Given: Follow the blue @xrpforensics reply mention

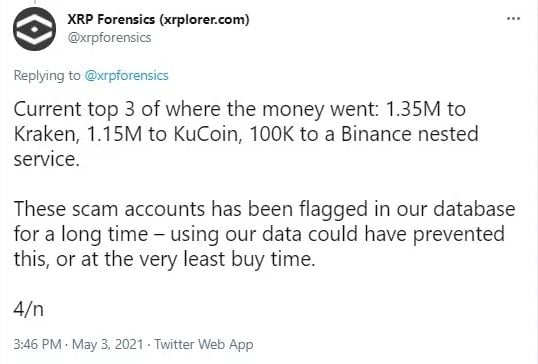Looking at the screenshot, I should [127, 75].
